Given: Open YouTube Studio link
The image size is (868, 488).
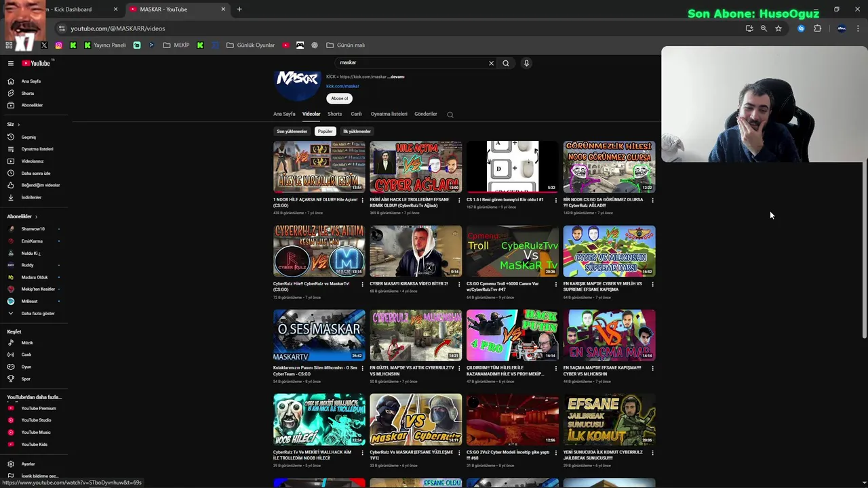Looking at the screenshot, I should 36,420.
